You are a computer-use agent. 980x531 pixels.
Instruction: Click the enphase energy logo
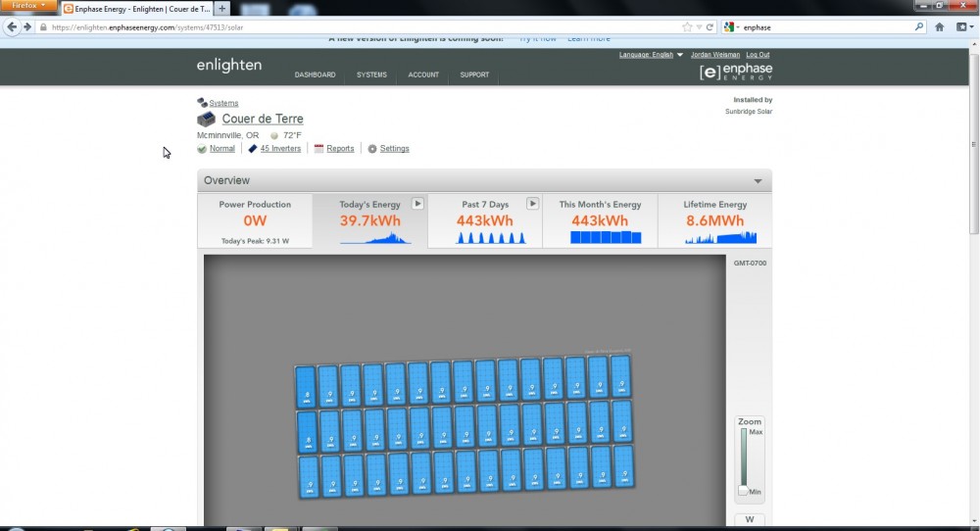(736, 72)
